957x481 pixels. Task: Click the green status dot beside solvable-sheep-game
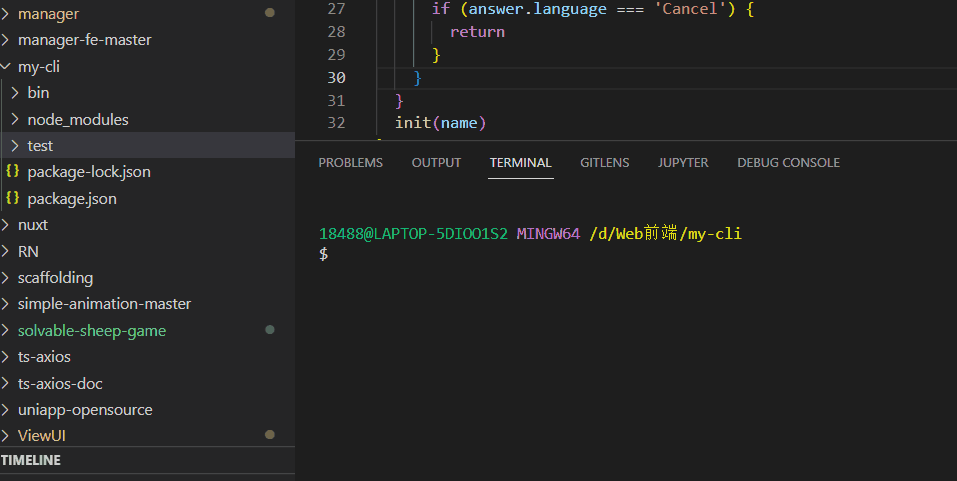[x=270, y=330]
